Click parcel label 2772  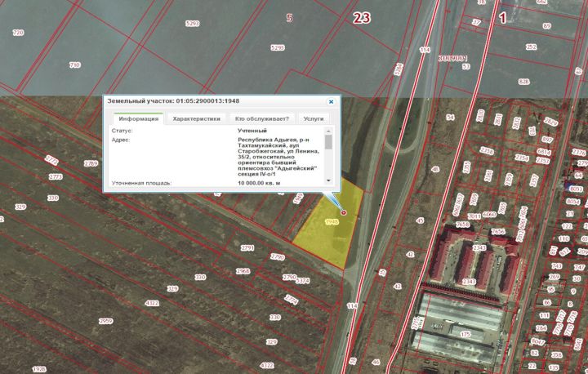(x=51, y=160)
